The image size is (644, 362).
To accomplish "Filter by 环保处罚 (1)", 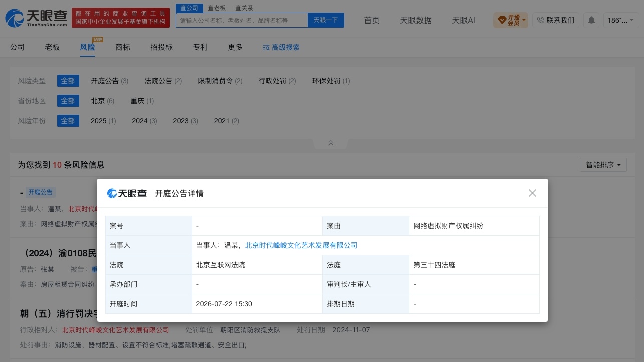I will pyautogui.click(x=331, y=81).
